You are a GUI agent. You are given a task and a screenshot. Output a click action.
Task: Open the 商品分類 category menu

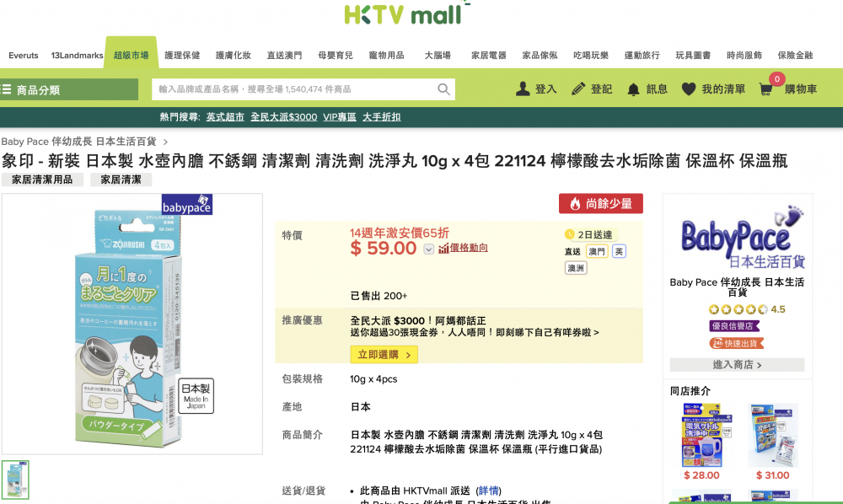pyautogui.click(x=69, y=89)
